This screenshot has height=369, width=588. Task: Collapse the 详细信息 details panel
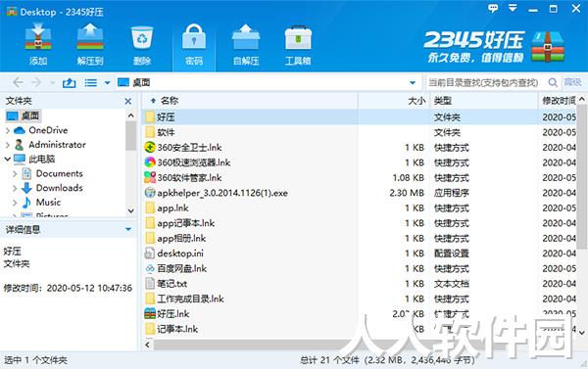128,229
